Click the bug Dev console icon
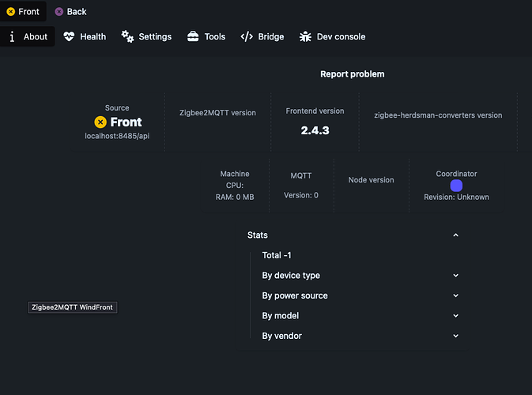The height and width of the screenshot is (395, 532). coord(305,36)
